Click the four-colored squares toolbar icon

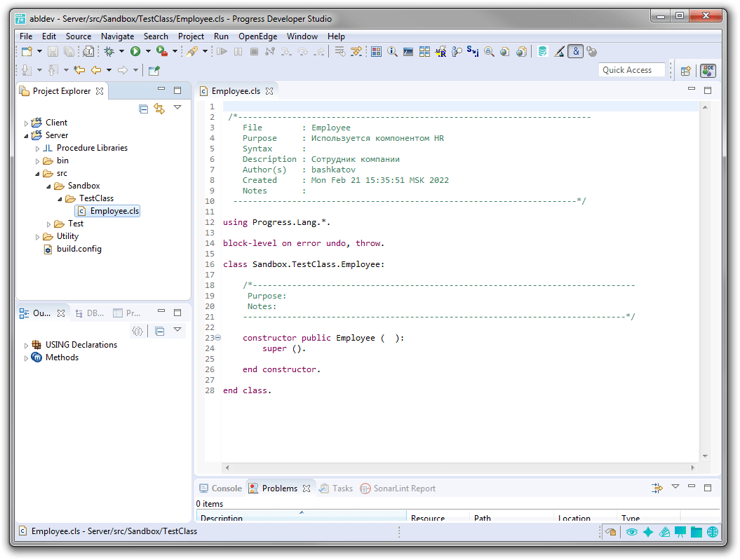376,51
